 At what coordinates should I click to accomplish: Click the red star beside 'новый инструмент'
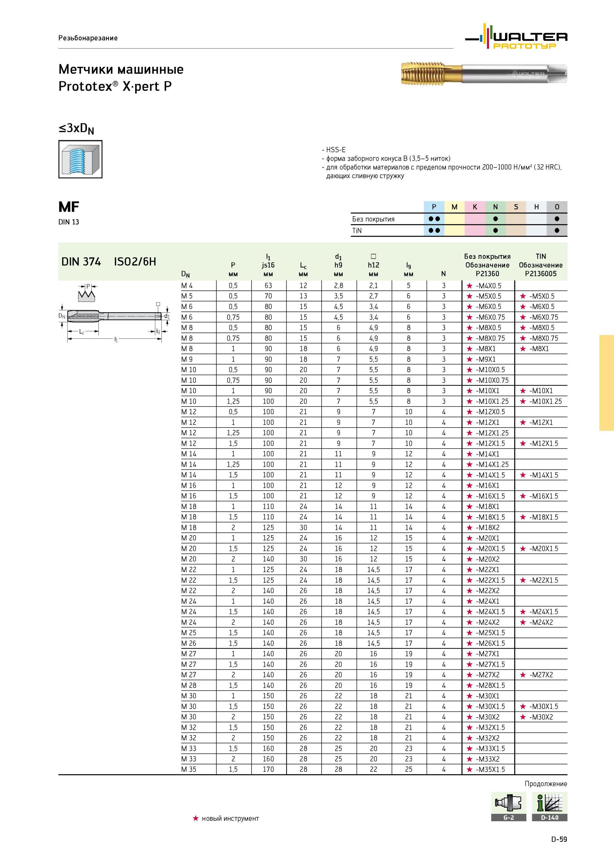[196, 819]
